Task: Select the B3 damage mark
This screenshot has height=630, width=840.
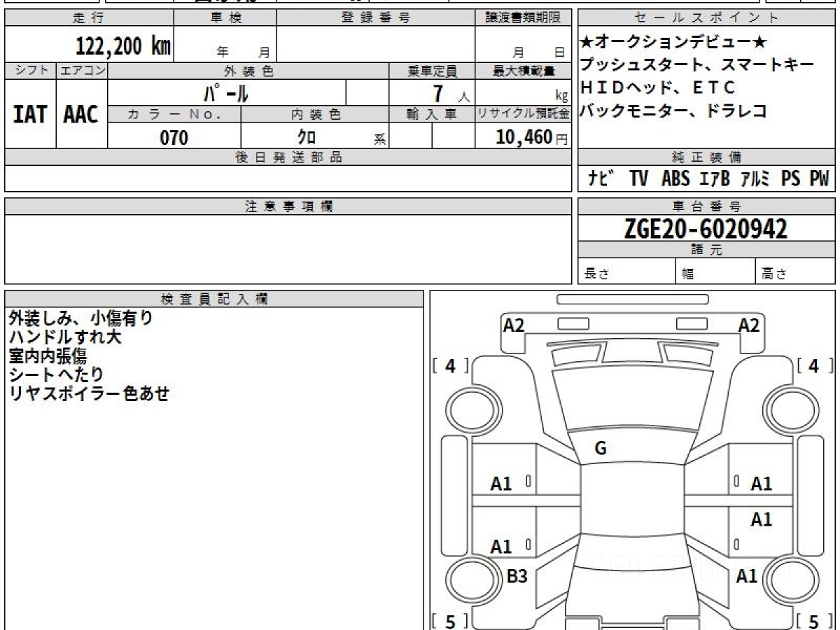Action: tap(517, 577)
